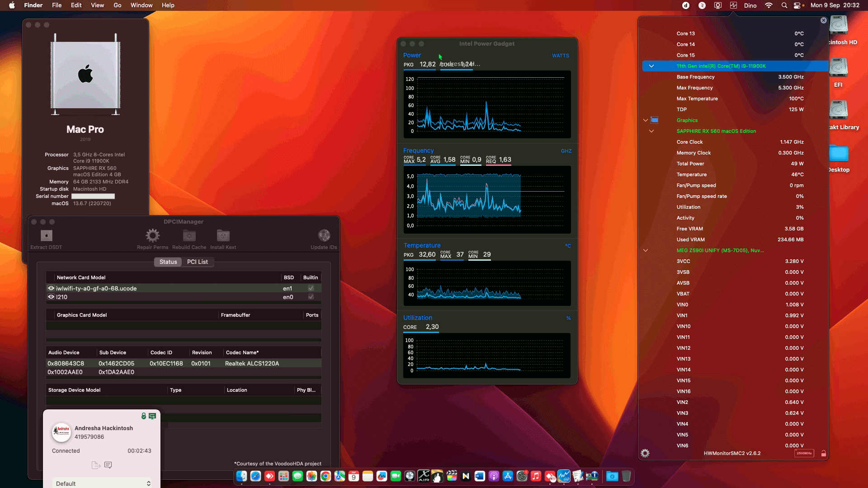Click the Rebuild Cache icon
This screenshot has width=868, height=488.
click(x=189, y=235)
